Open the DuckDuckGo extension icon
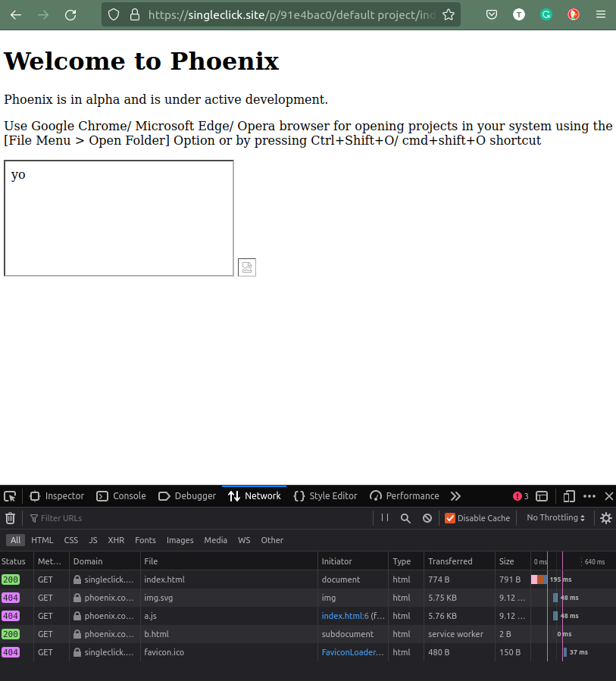 [x=574, y=14]
